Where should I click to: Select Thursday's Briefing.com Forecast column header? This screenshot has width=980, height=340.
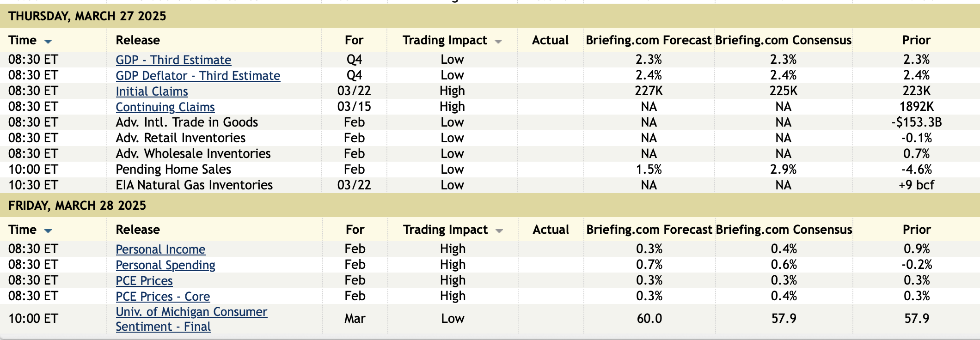pyautogui.click(x=649, y=40)
